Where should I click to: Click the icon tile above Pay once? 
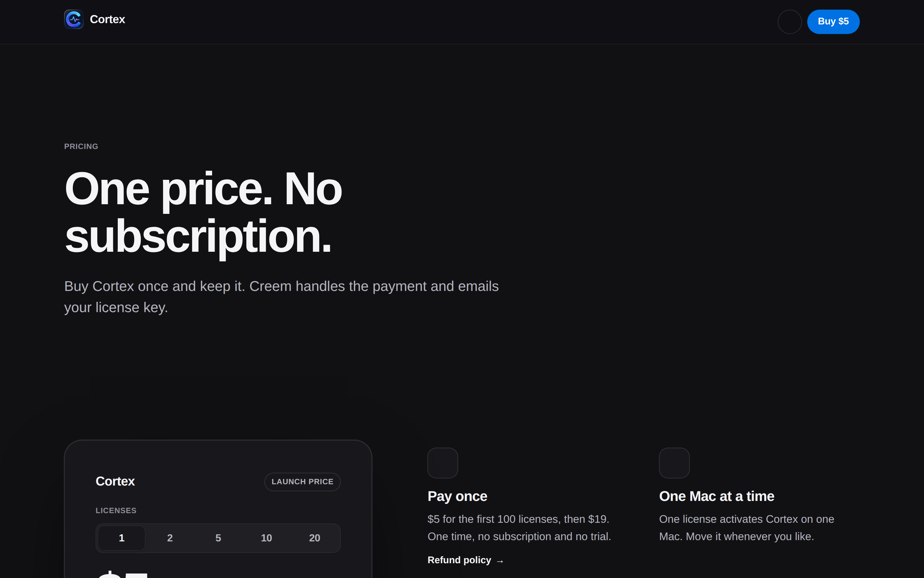[442, 463]
